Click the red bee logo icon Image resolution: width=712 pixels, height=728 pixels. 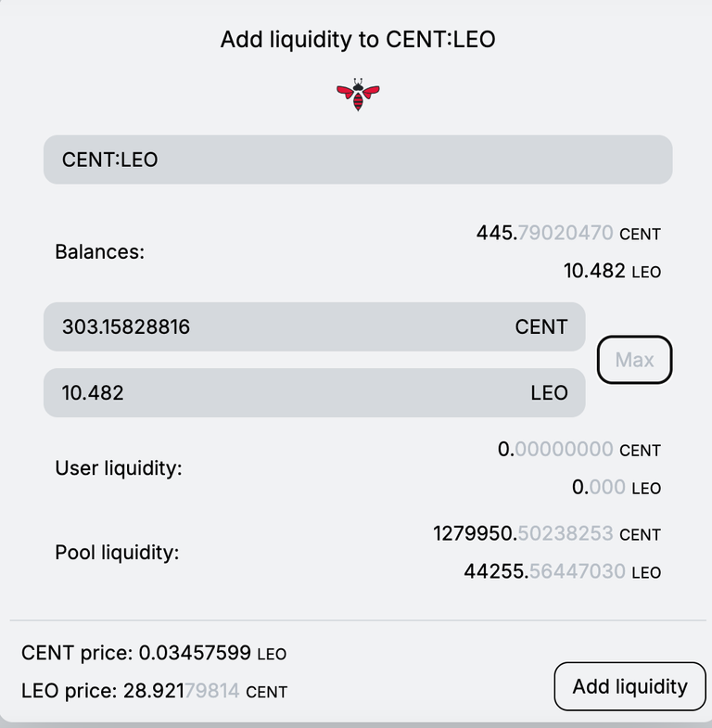[x=358, y=95]
